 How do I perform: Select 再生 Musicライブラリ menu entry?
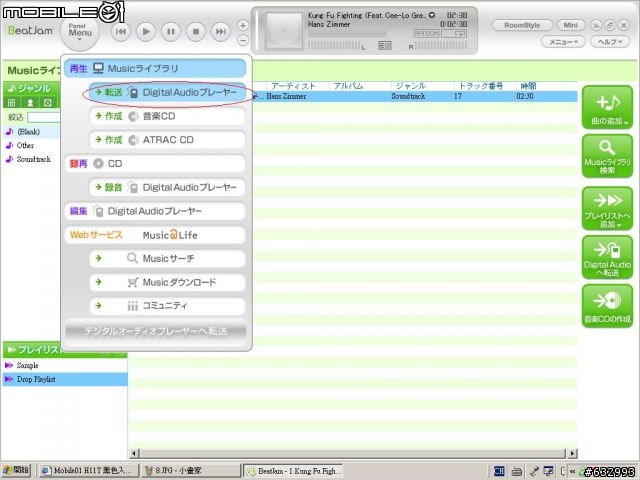(155, 68)
